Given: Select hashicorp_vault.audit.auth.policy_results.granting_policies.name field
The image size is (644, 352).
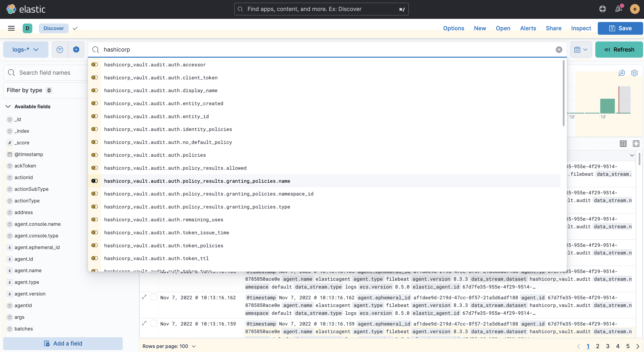Looking at the screenshot, I should (x=197, y=181).
